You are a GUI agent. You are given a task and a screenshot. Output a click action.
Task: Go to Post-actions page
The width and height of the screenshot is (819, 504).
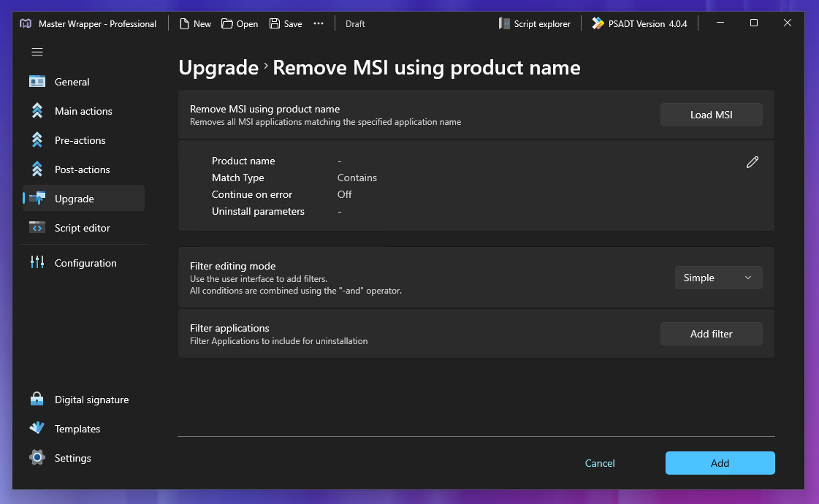point(83,169)
